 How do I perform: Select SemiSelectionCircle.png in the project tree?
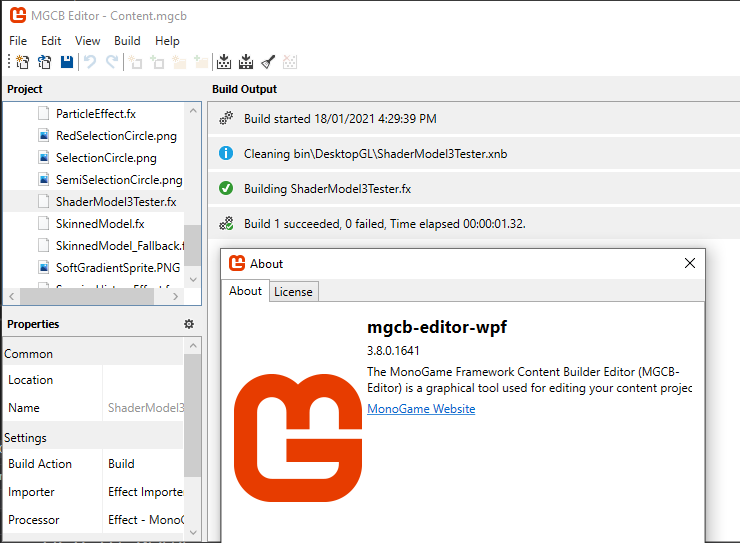coord(119,180)
